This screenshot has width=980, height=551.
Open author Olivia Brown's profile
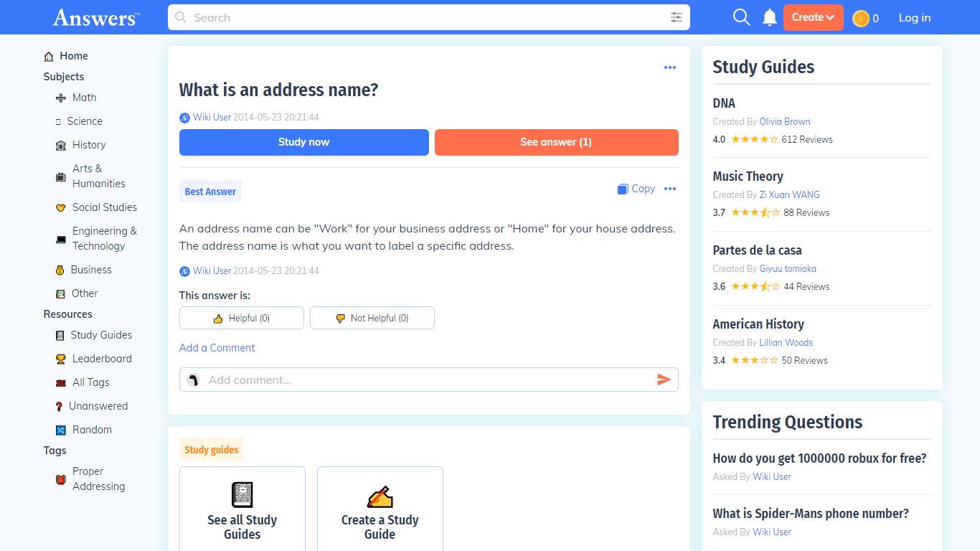(x=785, y=121)
